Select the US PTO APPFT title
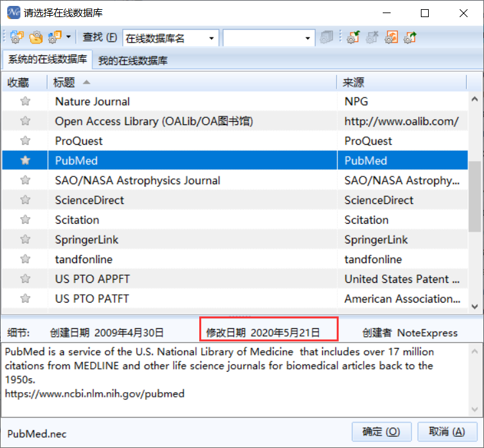Screen dimensions: 484x448 pyautogui.click(x=92, y=279)
